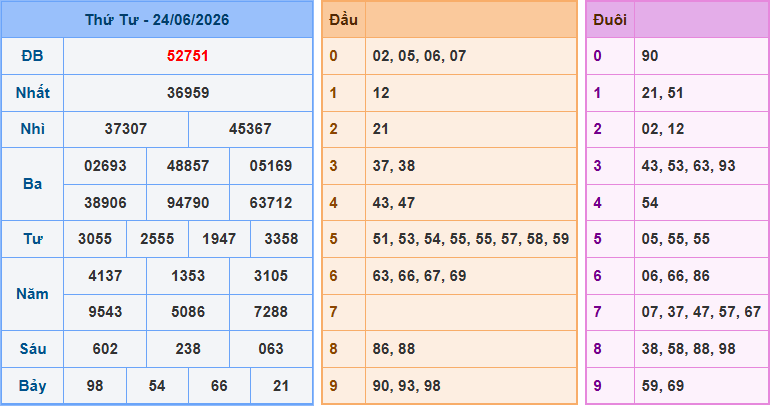Click the Ba prize number 38906
The width and height of the screenshot is (771, 406).
click(105, 203)
